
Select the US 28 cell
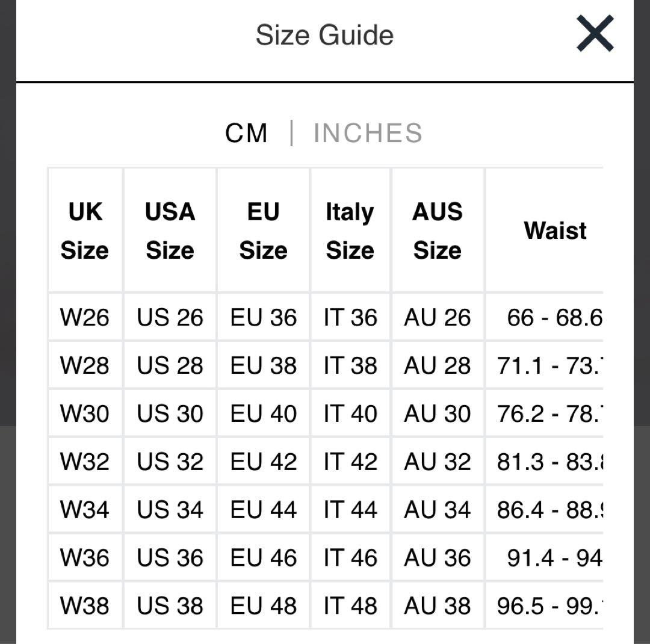(170, 365)
